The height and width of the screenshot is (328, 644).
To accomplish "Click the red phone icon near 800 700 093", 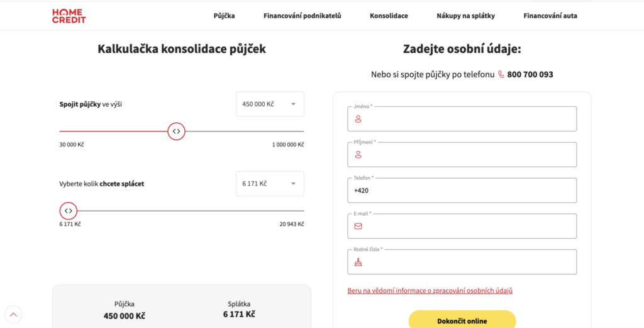I will pos(501,74).
